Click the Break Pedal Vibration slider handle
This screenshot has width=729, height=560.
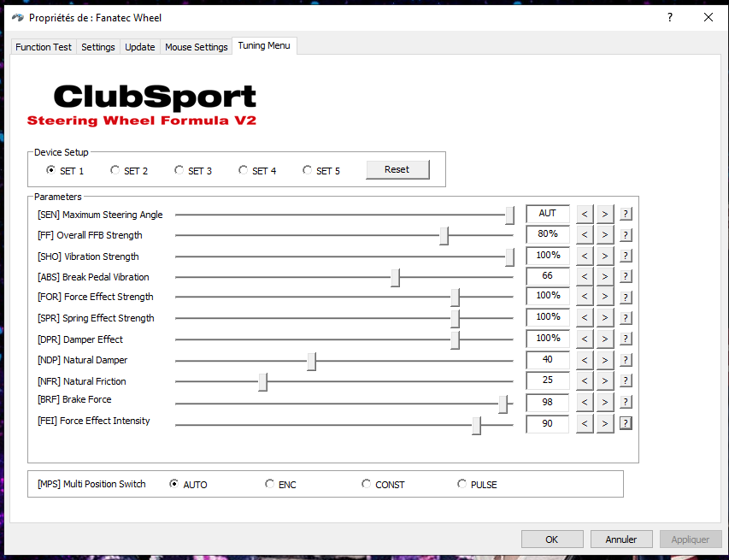(395, 278)
